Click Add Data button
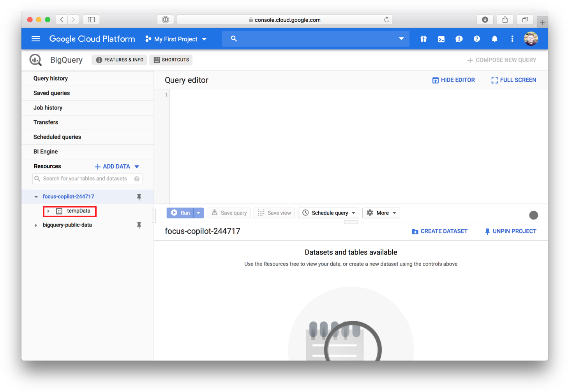The height and width of the screenshot is (392, 568). 113,167
